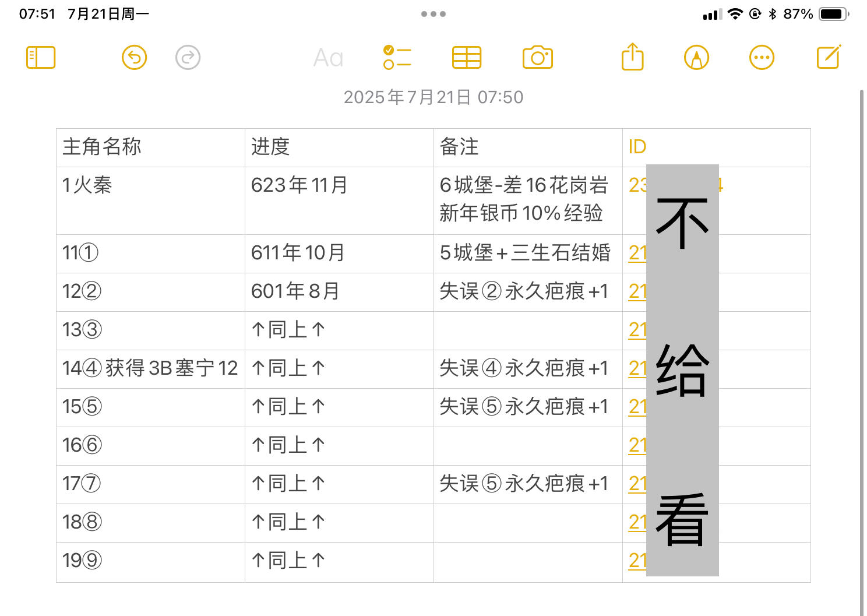Open the Aa text format options

coord(328,58)
